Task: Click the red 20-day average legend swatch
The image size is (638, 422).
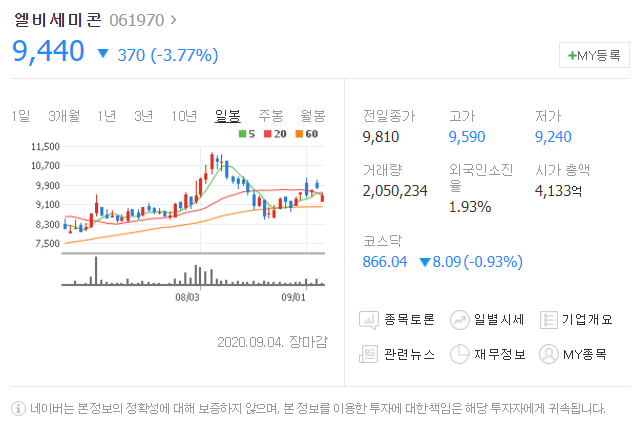Action: tap(268, 134)
